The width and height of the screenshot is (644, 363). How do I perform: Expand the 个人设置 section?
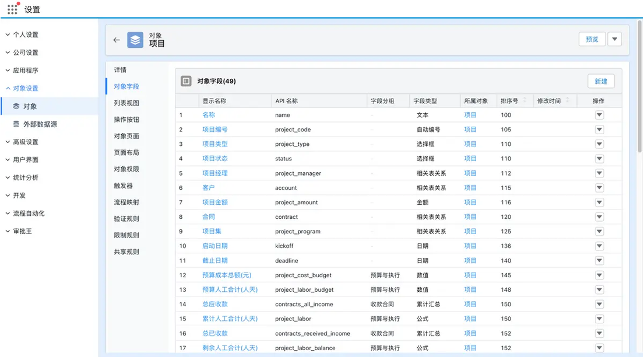point(26,35)
